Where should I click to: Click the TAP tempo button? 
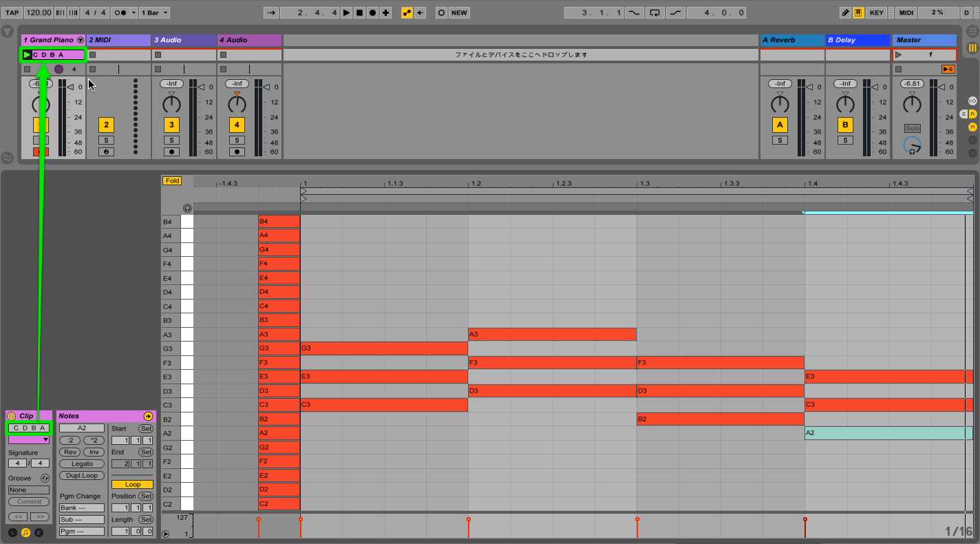[x=12, y=12]
